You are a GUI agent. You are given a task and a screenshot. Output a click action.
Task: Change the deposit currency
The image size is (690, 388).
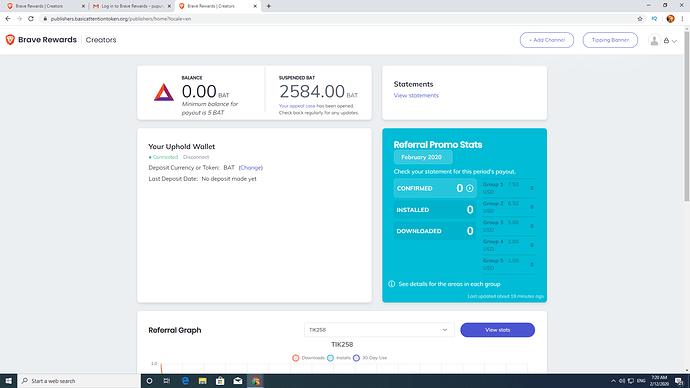tap(251, 168)
